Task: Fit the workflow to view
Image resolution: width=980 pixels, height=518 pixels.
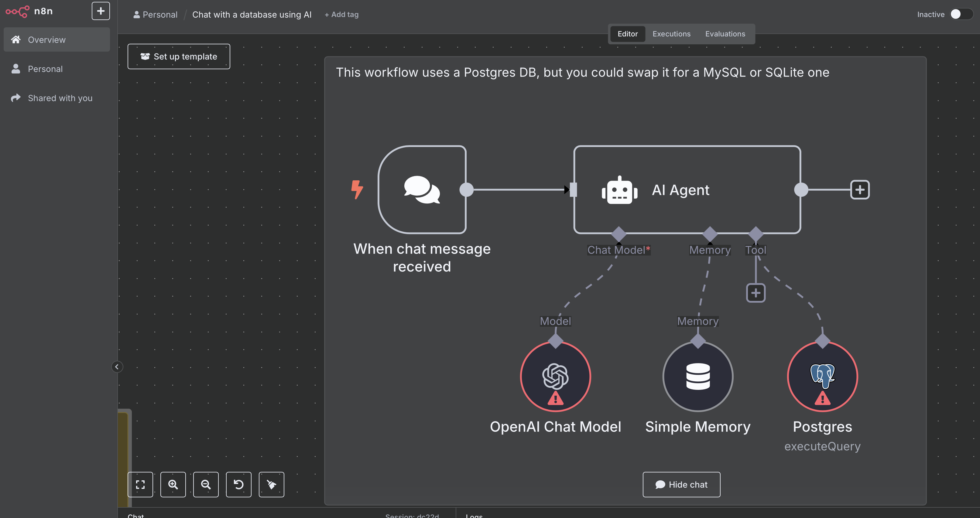Action: click(x=140, y=485)
